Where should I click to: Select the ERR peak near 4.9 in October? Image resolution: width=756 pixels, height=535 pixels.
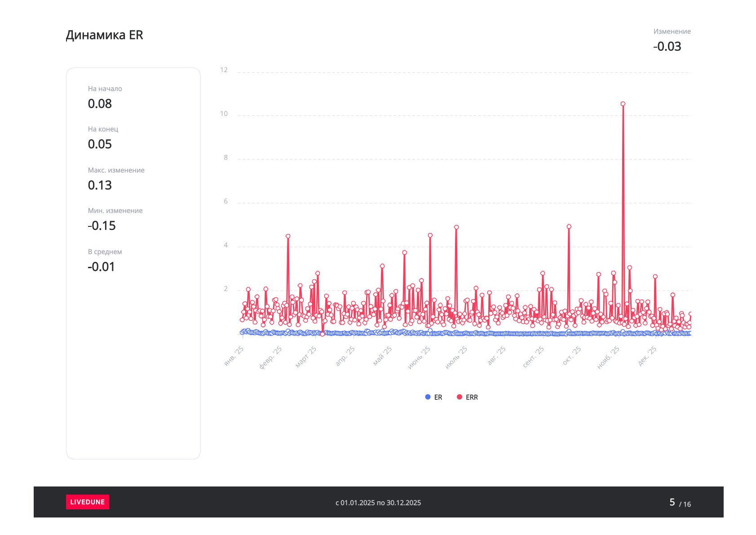click(x=569, y=227)
